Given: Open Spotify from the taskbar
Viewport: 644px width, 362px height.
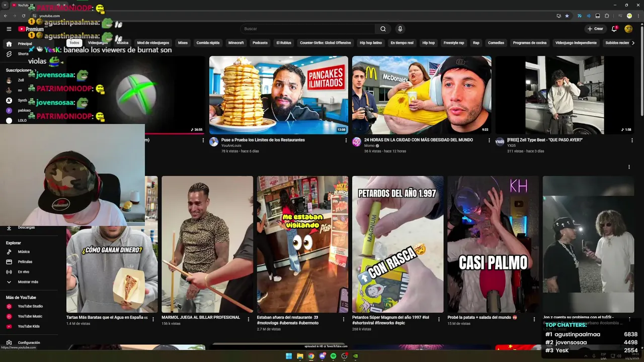Looking at the screenshot, I should tap(333, 356).
